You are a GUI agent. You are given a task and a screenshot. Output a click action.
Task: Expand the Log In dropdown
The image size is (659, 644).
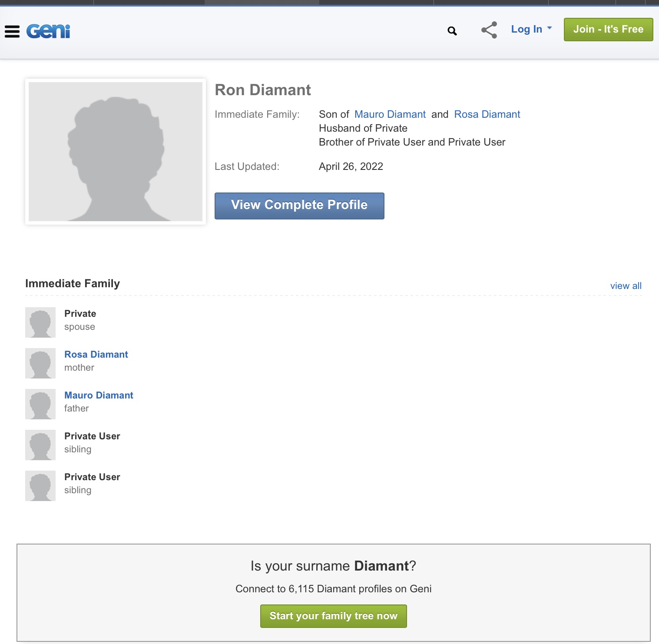click(x=531, y=29)
